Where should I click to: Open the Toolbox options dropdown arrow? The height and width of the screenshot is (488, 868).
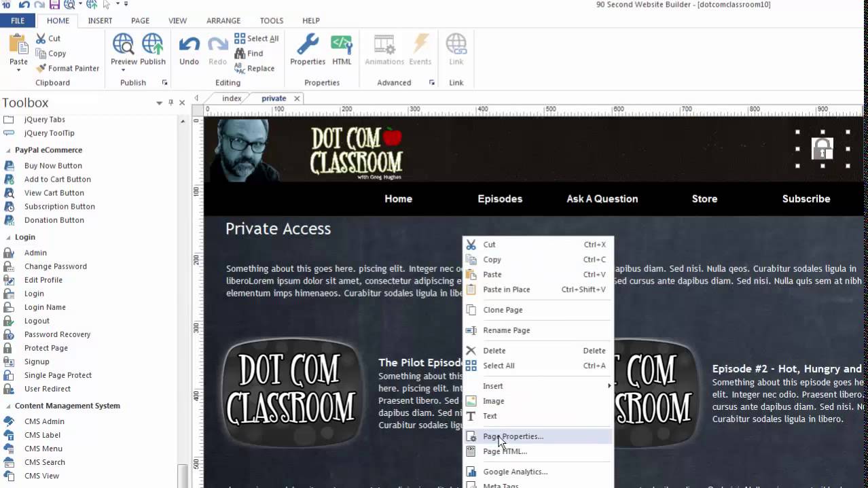tap(159, 103)
